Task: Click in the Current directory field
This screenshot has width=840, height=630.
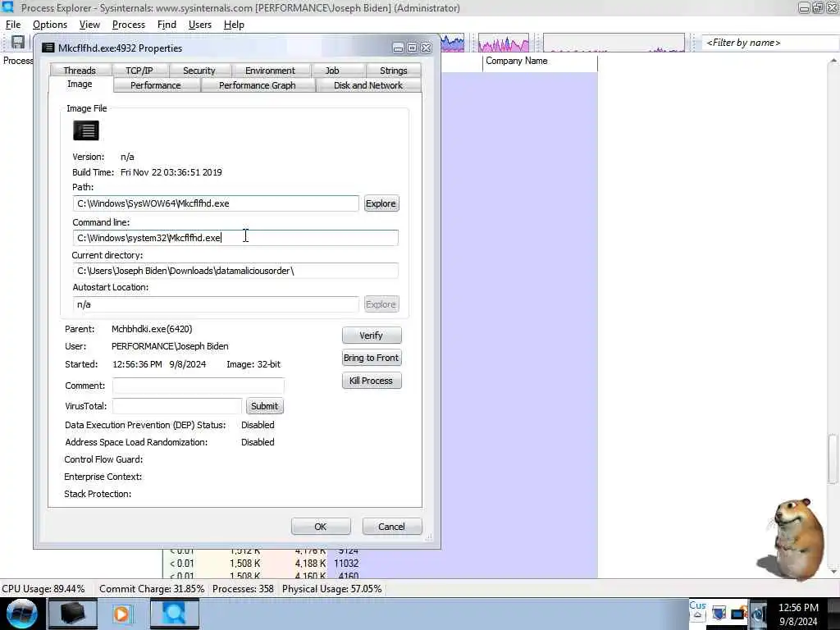Action: 235,271
